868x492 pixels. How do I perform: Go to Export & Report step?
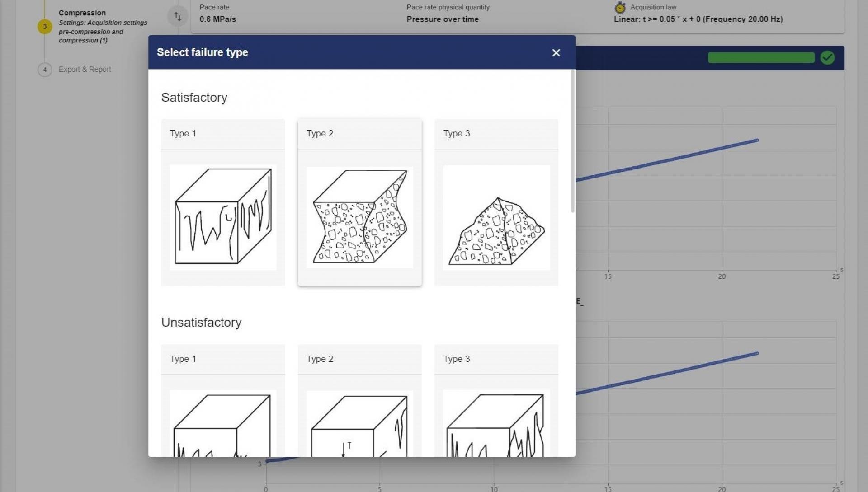click(85, 70)
